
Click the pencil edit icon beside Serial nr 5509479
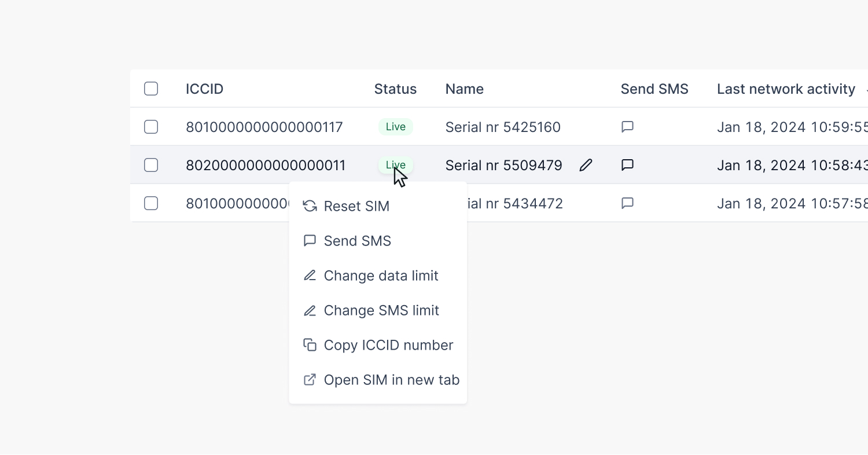pos(586,166)
